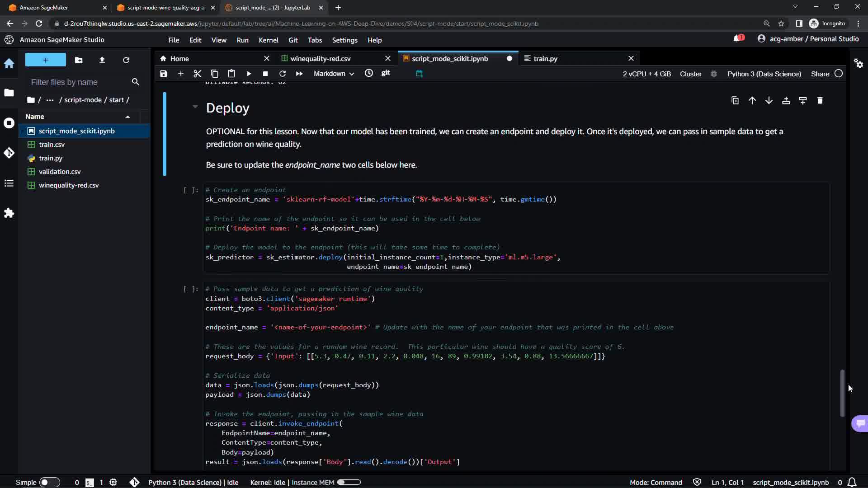
Task: Move the cell down with the arrow icon
Action: point(769,100)
